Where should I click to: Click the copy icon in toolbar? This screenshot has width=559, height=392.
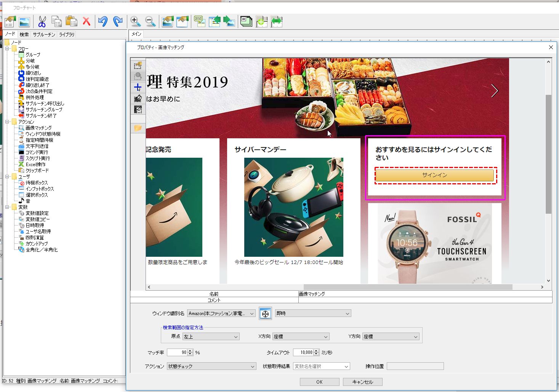point(56,22)
